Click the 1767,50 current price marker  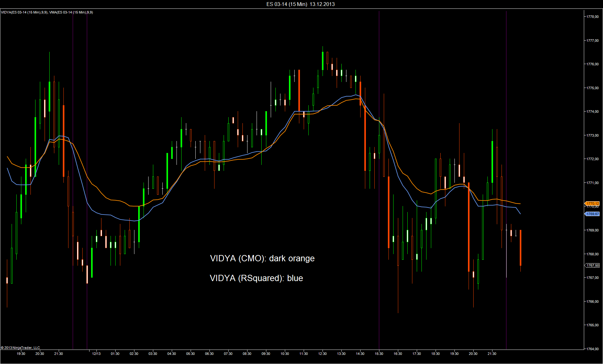click(x=592, y=265)
